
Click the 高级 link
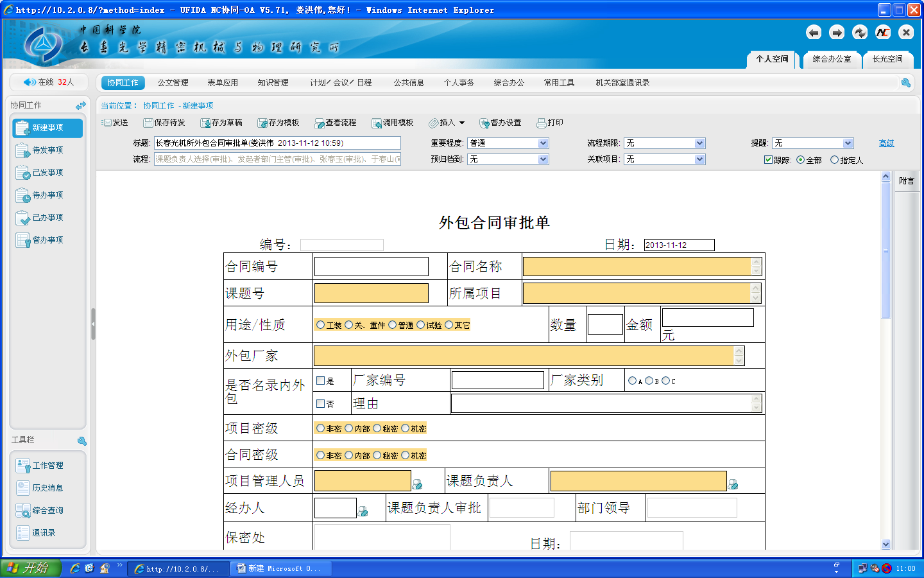(886, 143)
